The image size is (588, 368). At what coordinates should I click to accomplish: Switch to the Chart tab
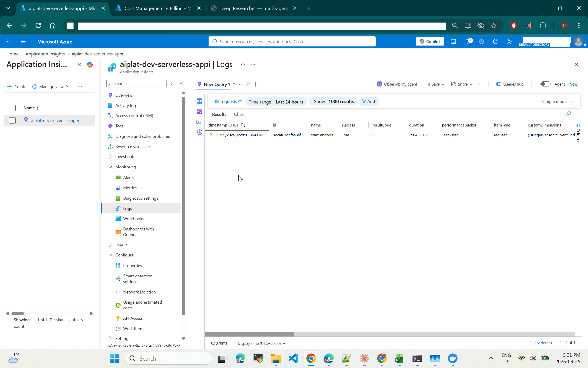(x=239, y=114)
